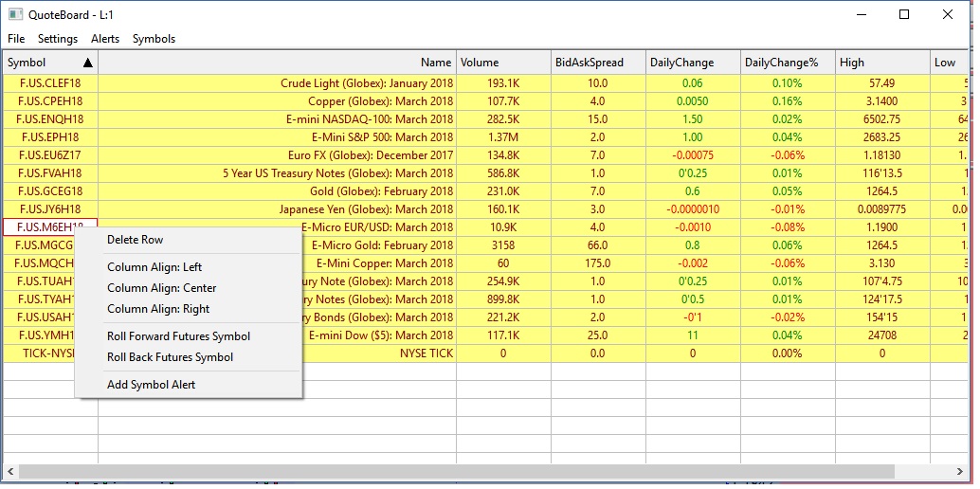
Task: Choose Roll Forward Futures Symbol
Action: click(x=189, y=336)
